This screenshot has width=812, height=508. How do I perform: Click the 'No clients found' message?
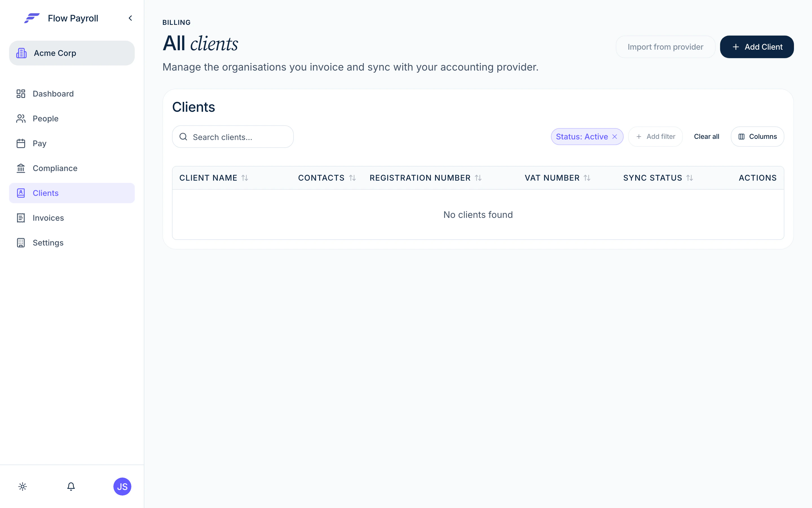click(478, 215)
